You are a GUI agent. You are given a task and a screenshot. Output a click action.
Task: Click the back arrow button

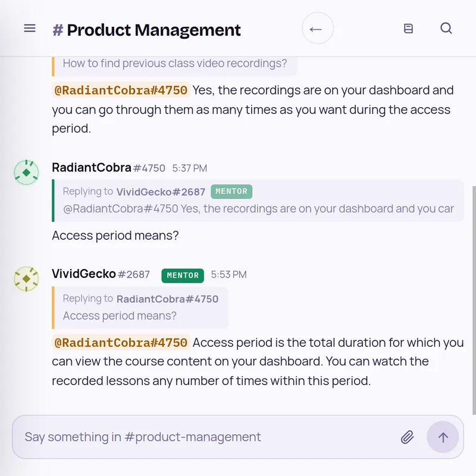point(318,29)
